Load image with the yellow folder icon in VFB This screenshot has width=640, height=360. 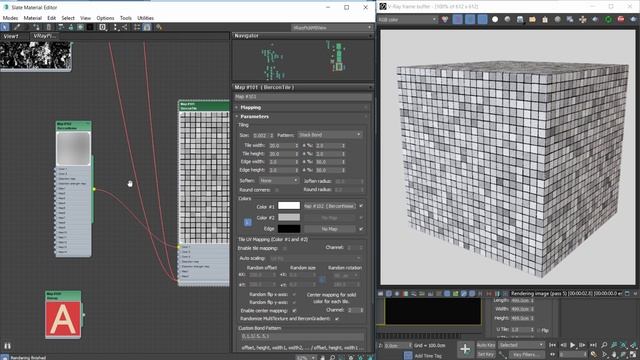(x=532, y=19)
